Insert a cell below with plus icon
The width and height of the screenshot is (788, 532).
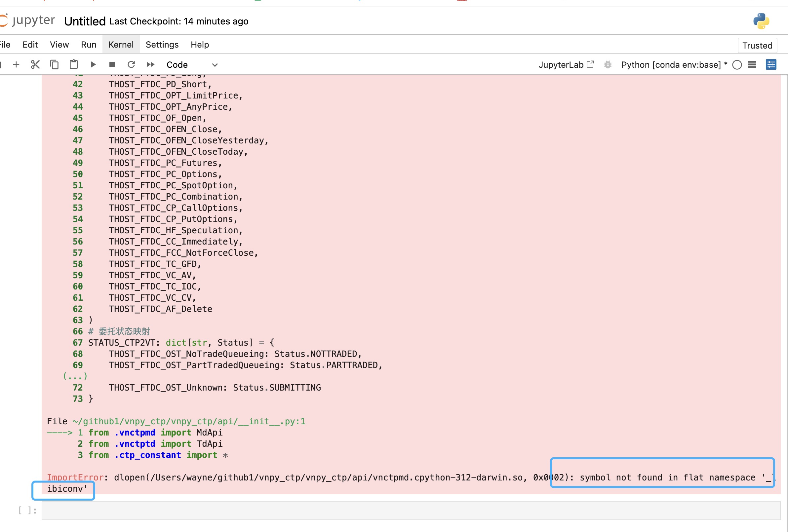(16, 64)
